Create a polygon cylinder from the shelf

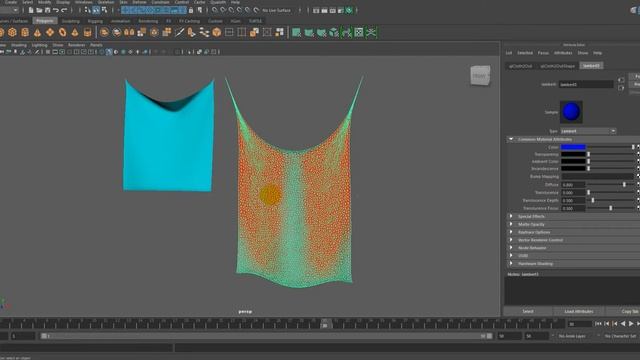pos(25,32)
